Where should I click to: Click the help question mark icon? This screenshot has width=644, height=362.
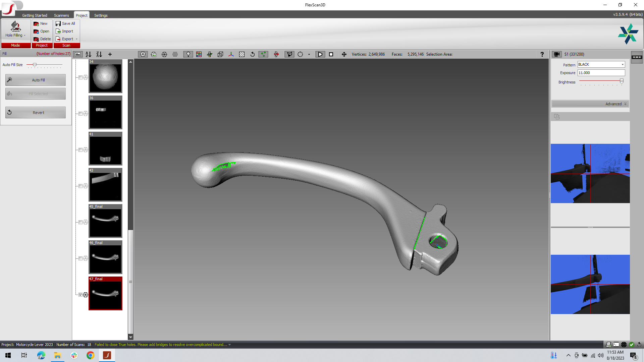point(542,54)
